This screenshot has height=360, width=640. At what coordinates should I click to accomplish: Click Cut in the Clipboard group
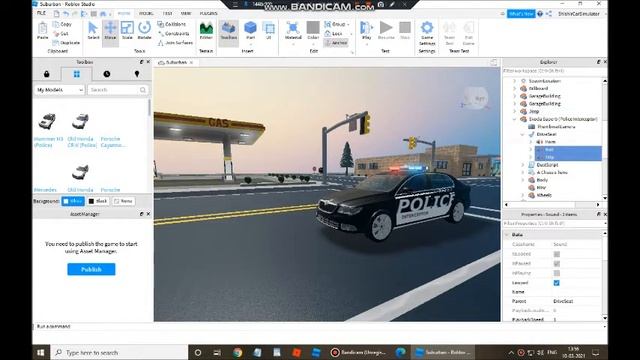click(61, 33)
